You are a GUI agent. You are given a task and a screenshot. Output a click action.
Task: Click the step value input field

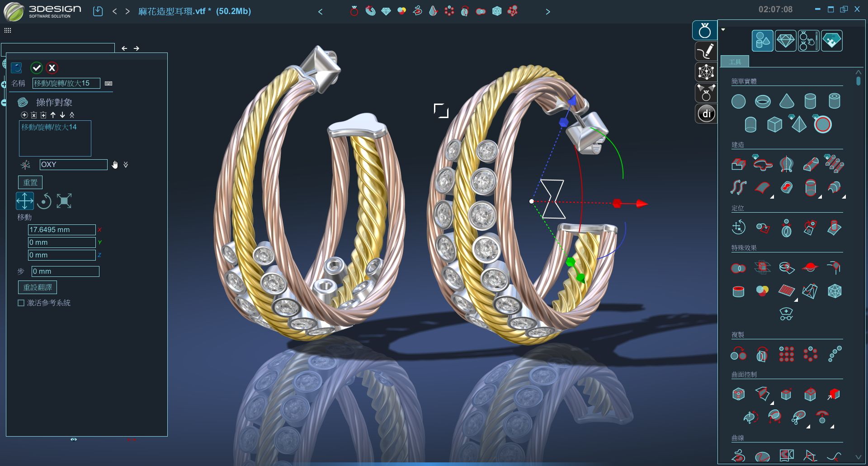(65, 271)
